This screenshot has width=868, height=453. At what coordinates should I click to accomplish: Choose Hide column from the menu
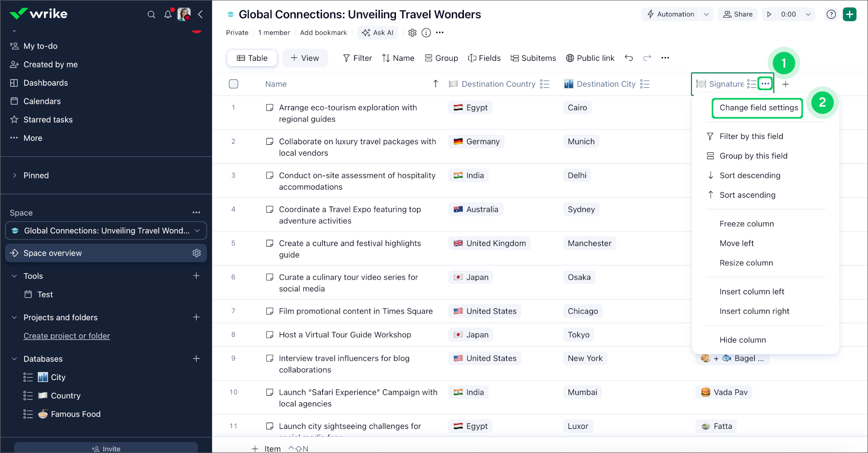pyautogui.click(x=743, y=340)
